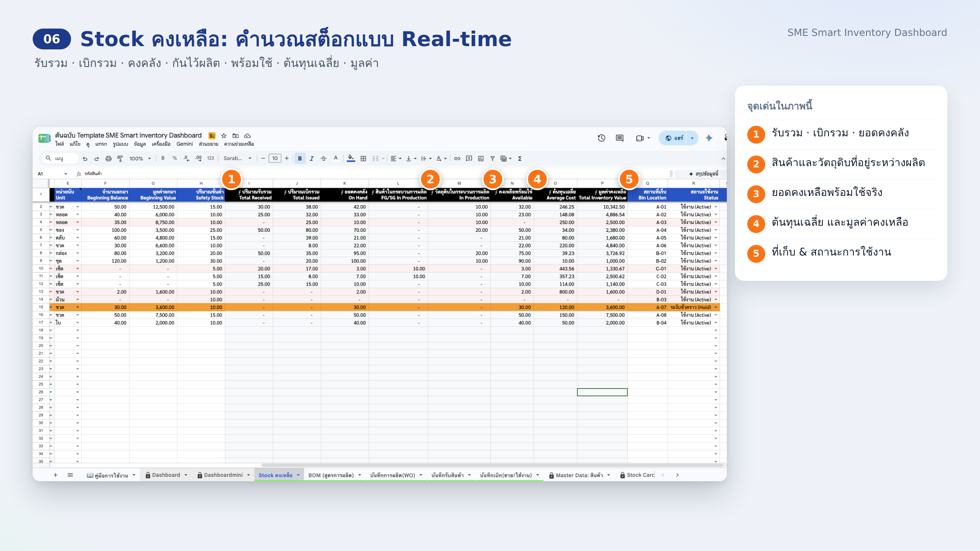Decrease decimal places icon

click(186, 158)
